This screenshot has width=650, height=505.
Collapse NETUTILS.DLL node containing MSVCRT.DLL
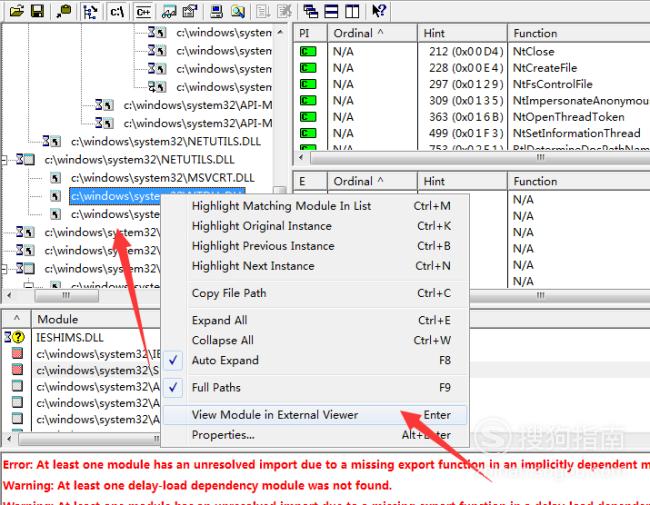[4, 160]
